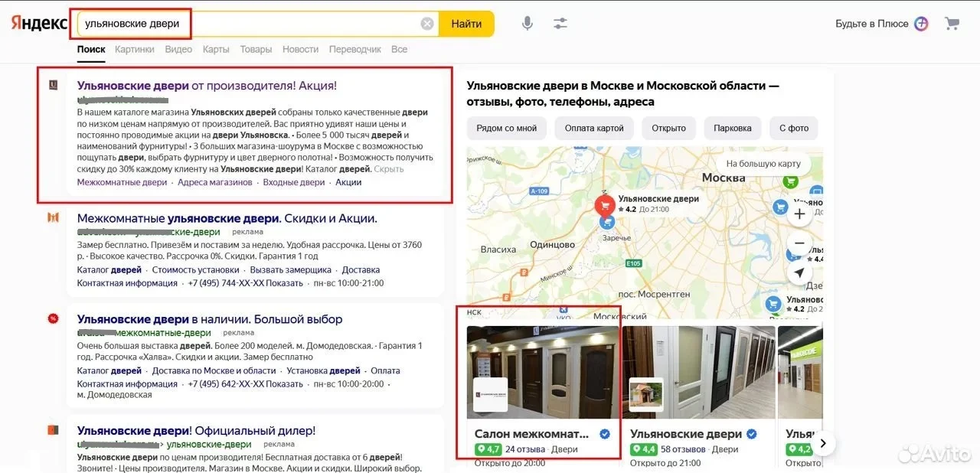The image size is (980, 473).
Task: Clear the search query with the X icon
Action: 427,24
